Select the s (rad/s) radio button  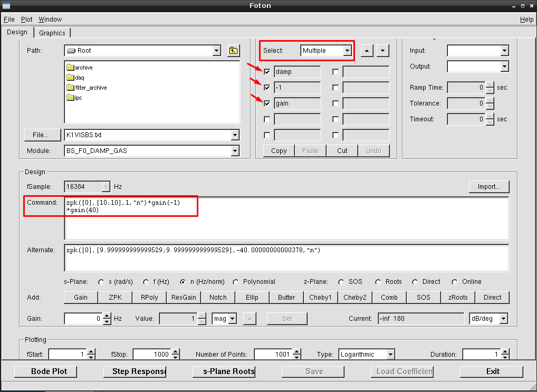tap(102, 282)
